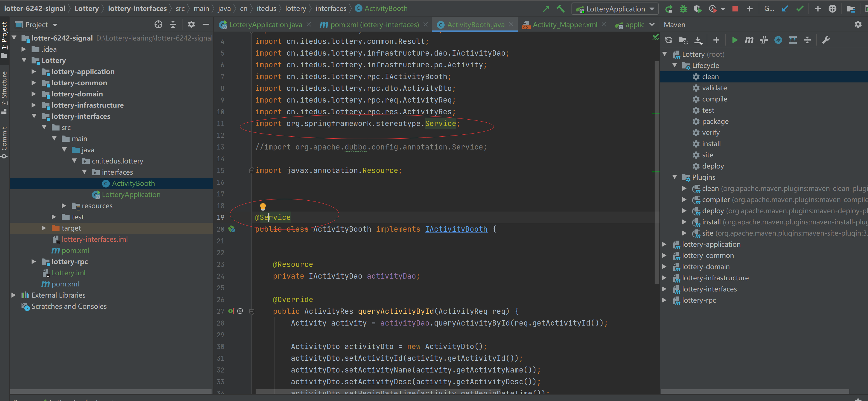Open LotteryApplication run configuration dropdown

pos(615,9)
